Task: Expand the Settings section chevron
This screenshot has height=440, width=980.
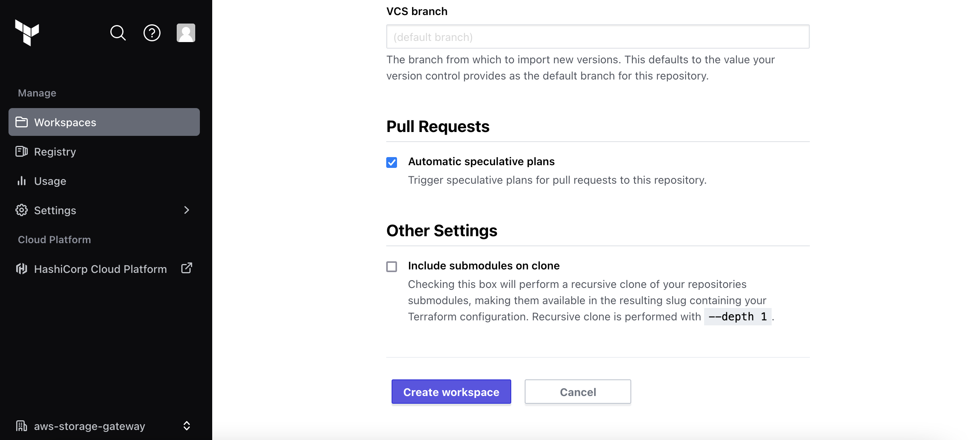Action: point(187,210)
